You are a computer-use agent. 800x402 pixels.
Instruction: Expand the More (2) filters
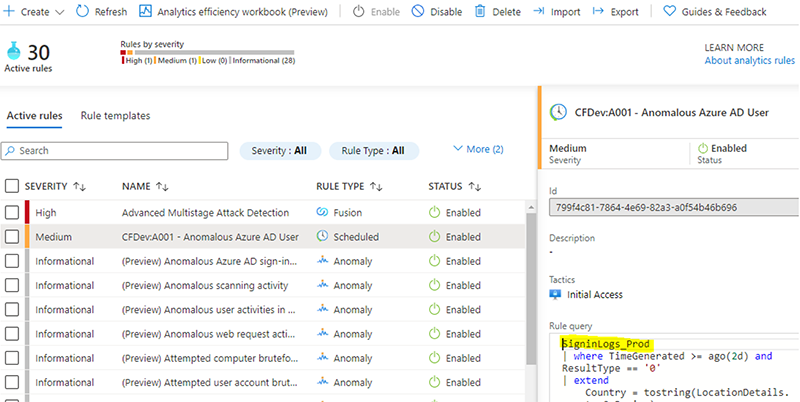(478, 149)
